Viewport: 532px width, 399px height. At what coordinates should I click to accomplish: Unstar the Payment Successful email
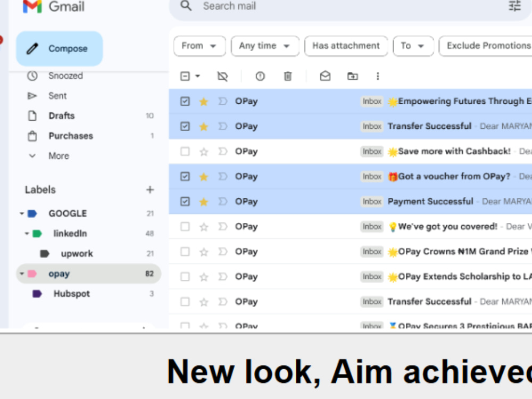pyautogui.click(x=204, y=202)
